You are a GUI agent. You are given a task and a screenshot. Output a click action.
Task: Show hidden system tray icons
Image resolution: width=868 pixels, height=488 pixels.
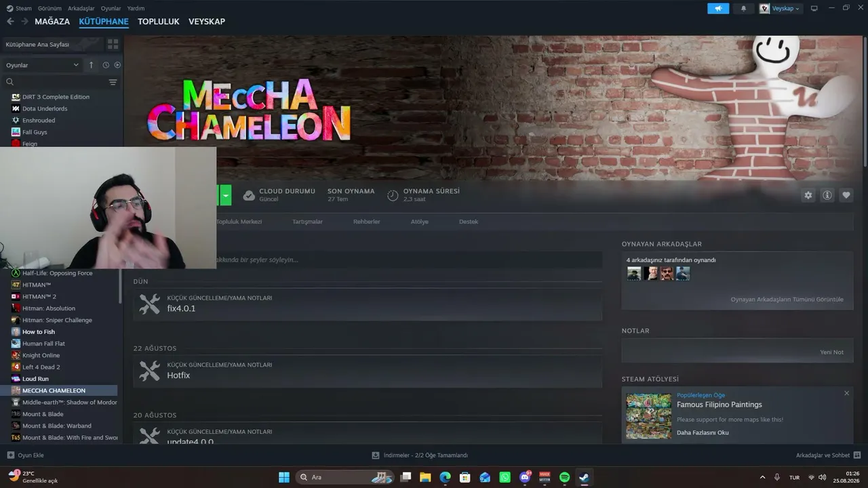(x=762, y=477)
